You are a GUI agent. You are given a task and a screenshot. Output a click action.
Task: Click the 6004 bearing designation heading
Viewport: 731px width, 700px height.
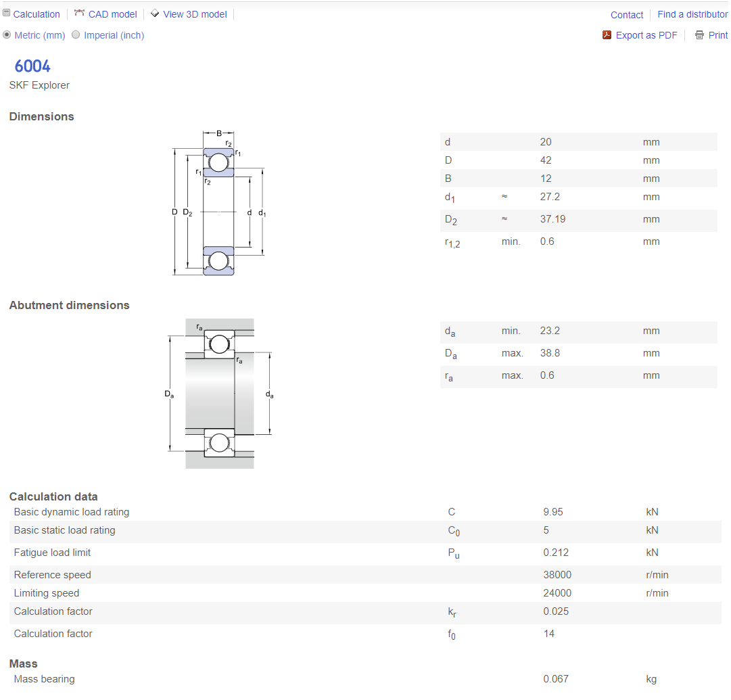point(32,66)
